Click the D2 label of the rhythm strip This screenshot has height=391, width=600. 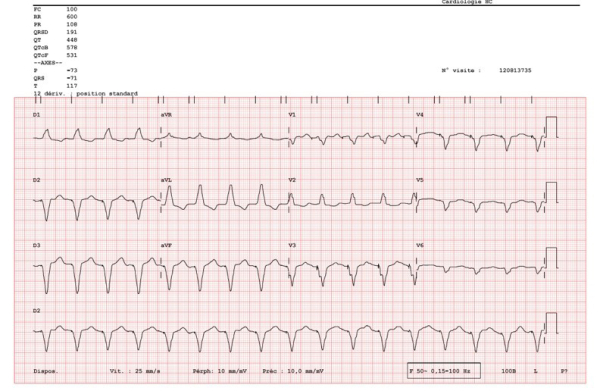(36, 311)
